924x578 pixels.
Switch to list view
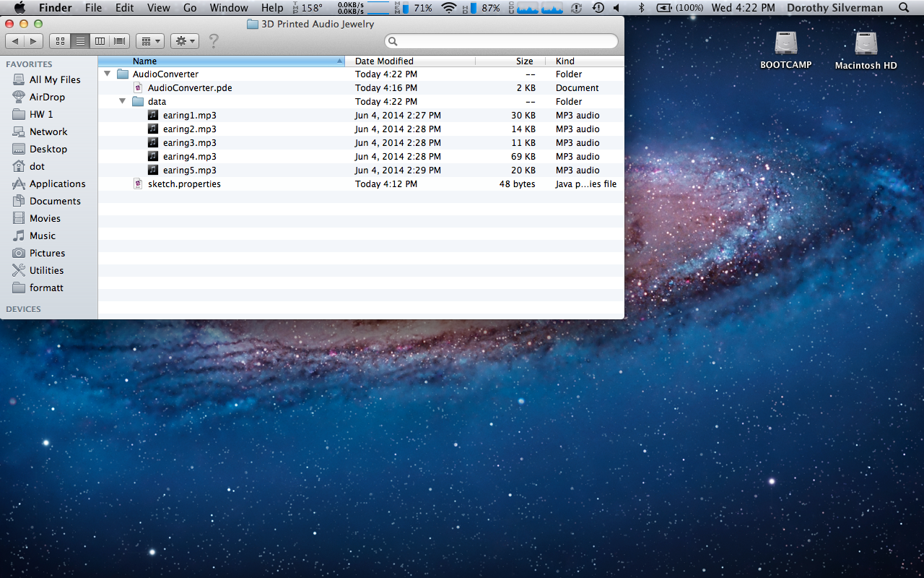pos(80,41)
